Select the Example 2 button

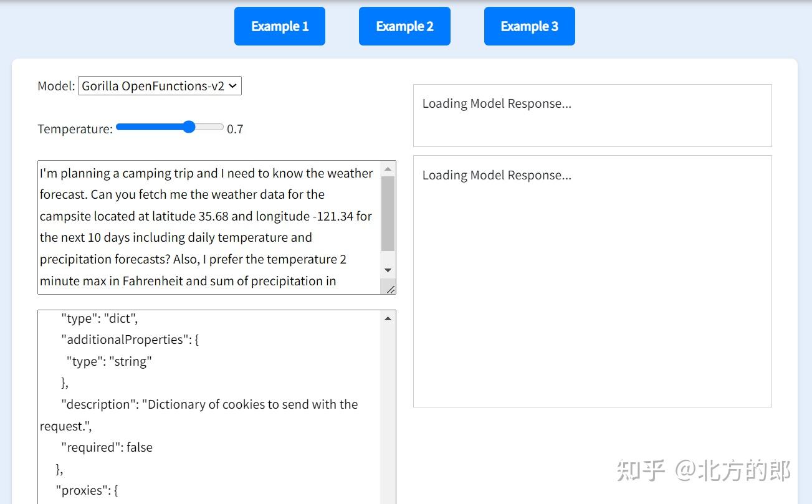pos(404,26)
